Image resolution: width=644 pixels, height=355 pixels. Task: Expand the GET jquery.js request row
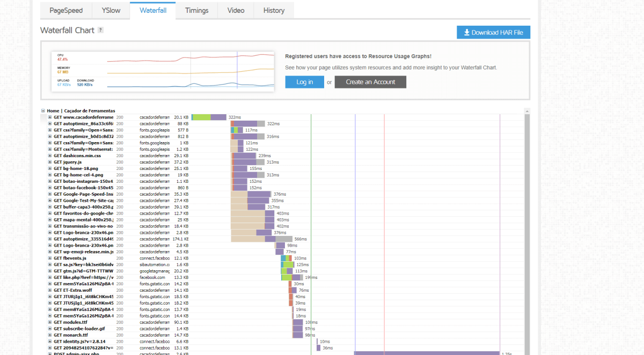(50, 162)
